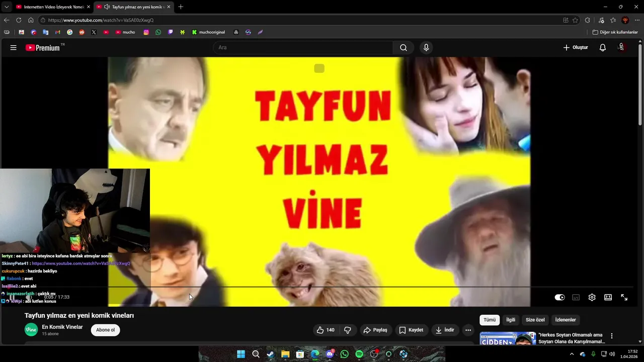The image size is (644, 362).
Task: Open the favorites list icon
Action: click(x=613, y=20)
